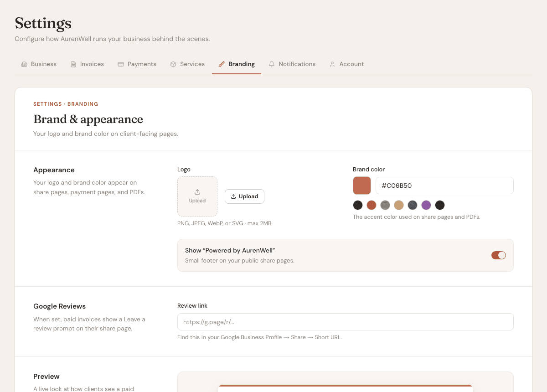Screen dimensions: 547x392
Task: Click the Settings page heading
Action: click(x=43, y=23)
